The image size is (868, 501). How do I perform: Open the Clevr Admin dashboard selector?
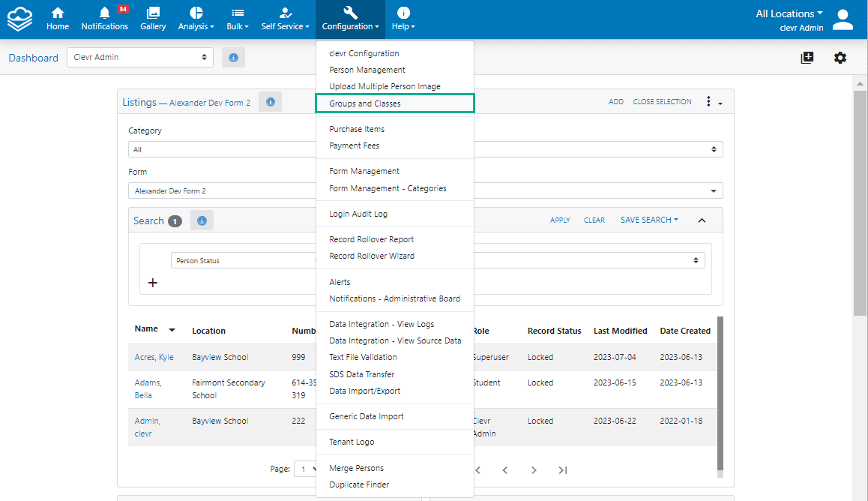pos(140,57)
